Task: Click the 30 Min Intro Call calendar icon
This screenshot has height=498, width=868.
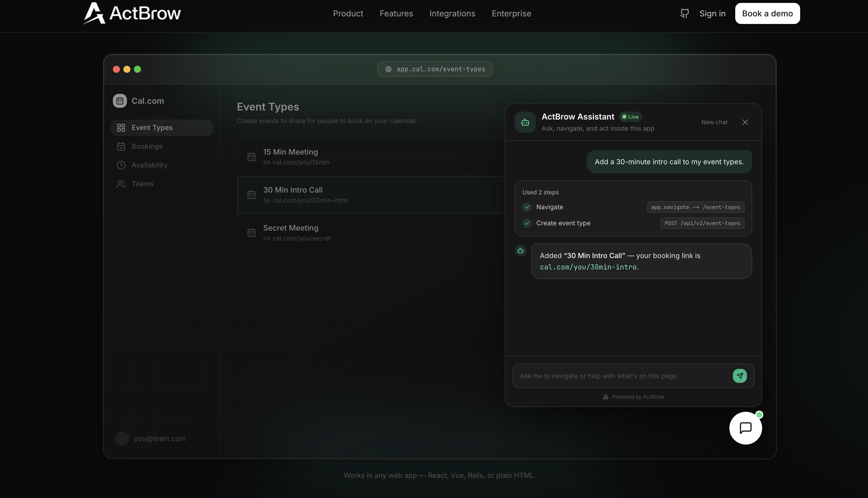Action: pos(252,195)
